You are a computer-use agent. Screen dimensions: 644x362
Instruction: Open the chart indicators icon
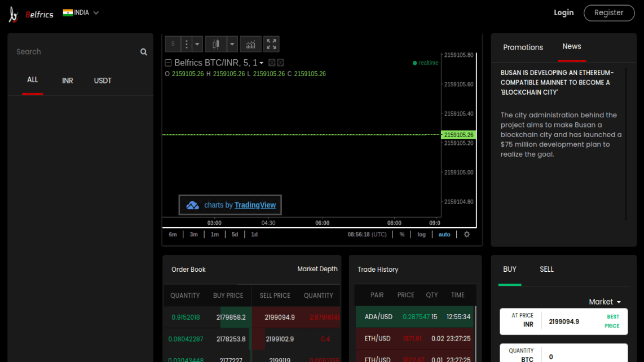click(250, 44)
